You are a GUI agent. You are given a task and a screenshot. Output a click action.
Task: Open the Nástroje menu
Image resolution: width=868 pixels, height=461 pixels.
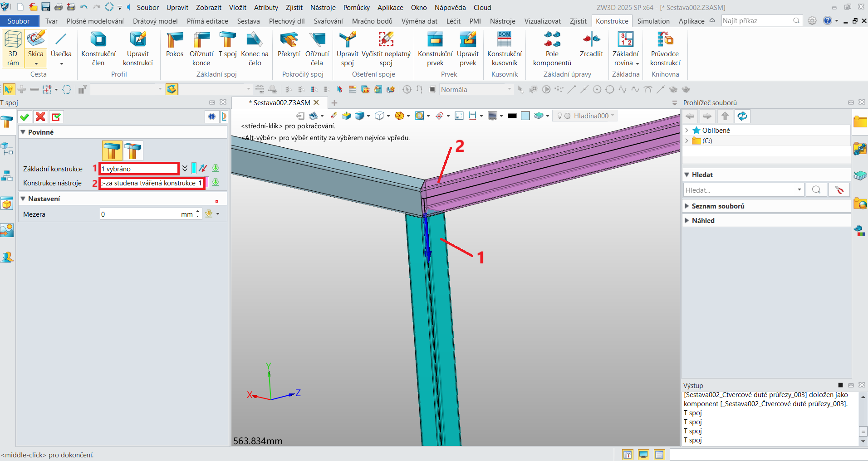pyautogui.click(x=323, y=7)
